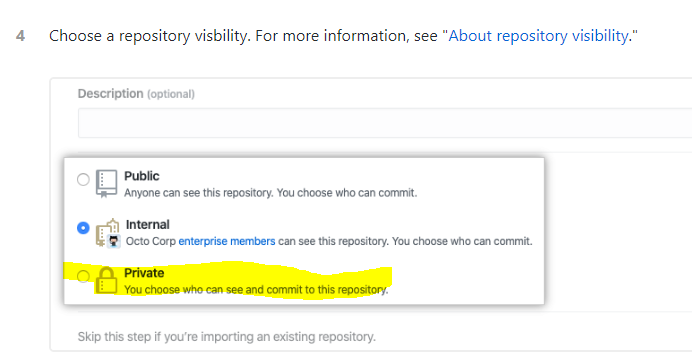Click the bold Internal option label
This screenshot has width=692, height=363.
147,225
